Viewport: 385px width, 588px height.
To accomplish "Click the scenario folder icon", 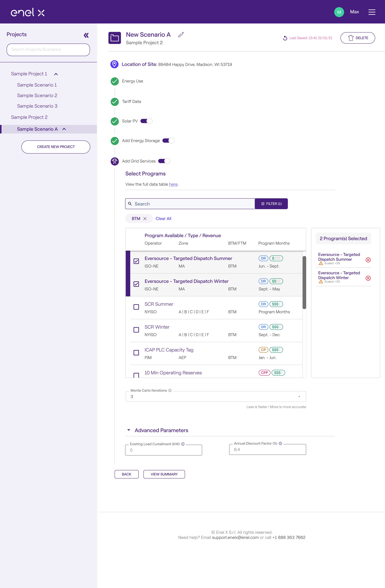I will point(115,38).
